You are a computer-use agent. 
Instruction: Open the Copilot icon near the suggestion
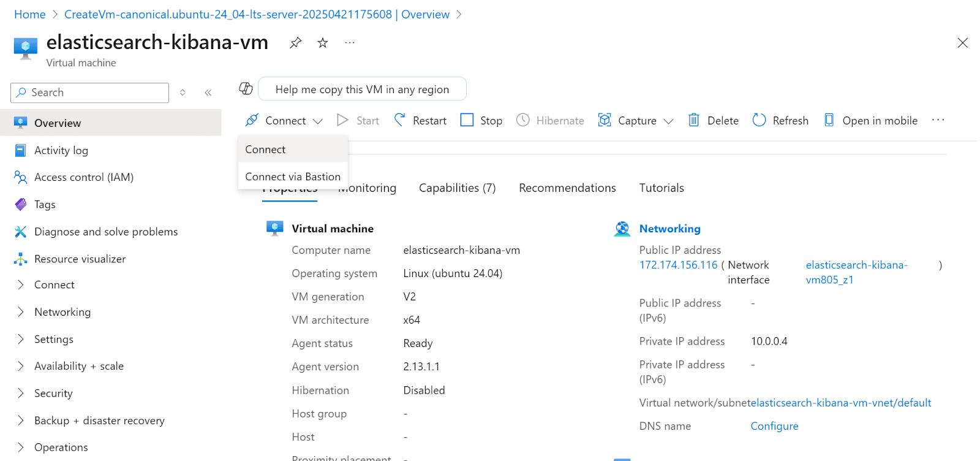tap(246, 89)
